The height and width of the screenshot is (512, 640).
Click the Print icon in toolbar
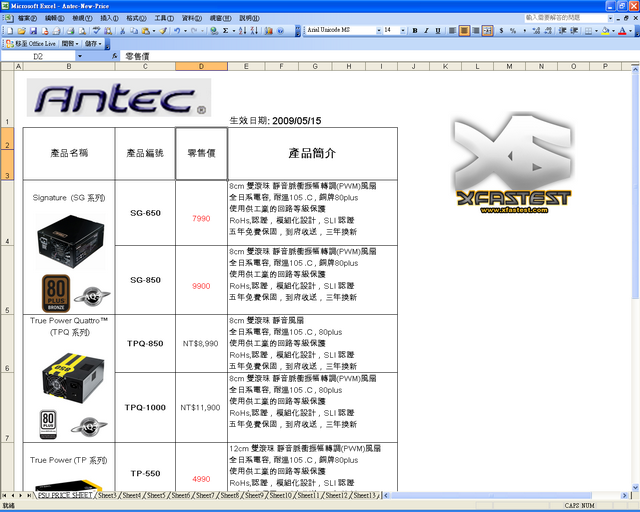(x=71, y=31)
